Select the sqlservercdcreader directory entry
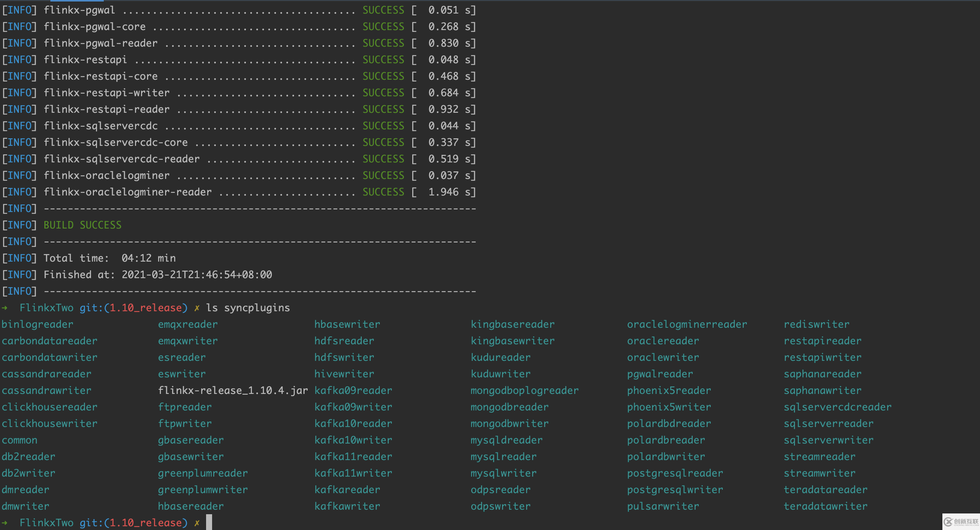The width and height of the screenshot is (980, 530). (x=837, y=407)
